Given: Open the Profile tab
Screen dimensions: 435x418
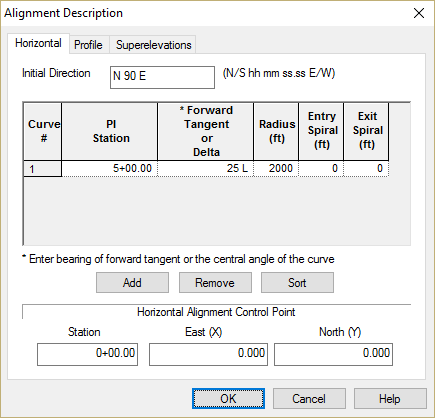Looking at the screenshot, I should click(88, 45).
